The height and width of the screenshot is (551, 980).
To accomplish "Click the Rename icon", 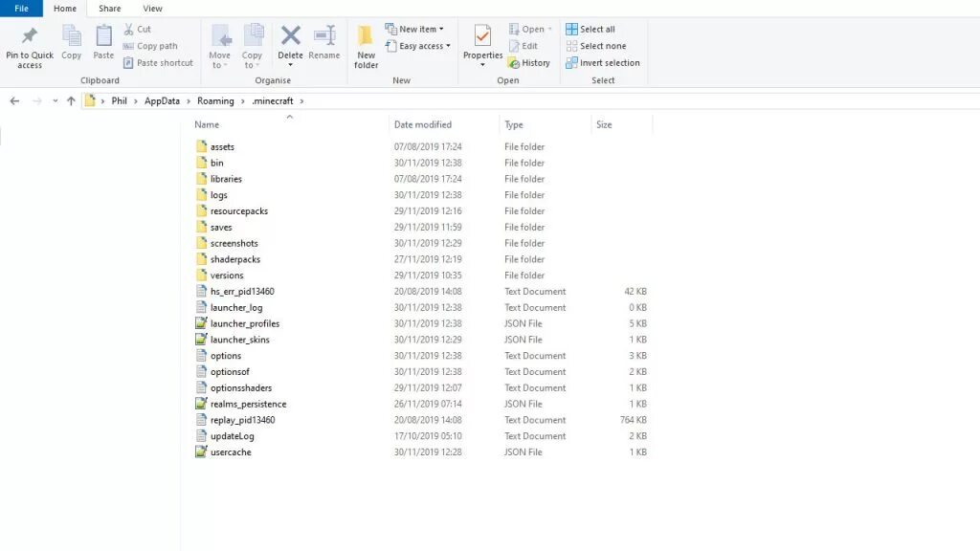I will click(x=324, y=35).
